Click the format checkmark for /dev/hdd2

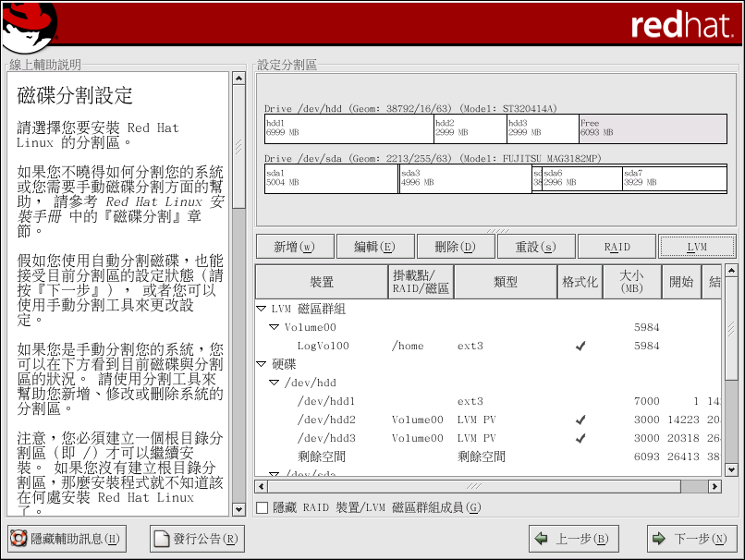click(x=580, y=420)
